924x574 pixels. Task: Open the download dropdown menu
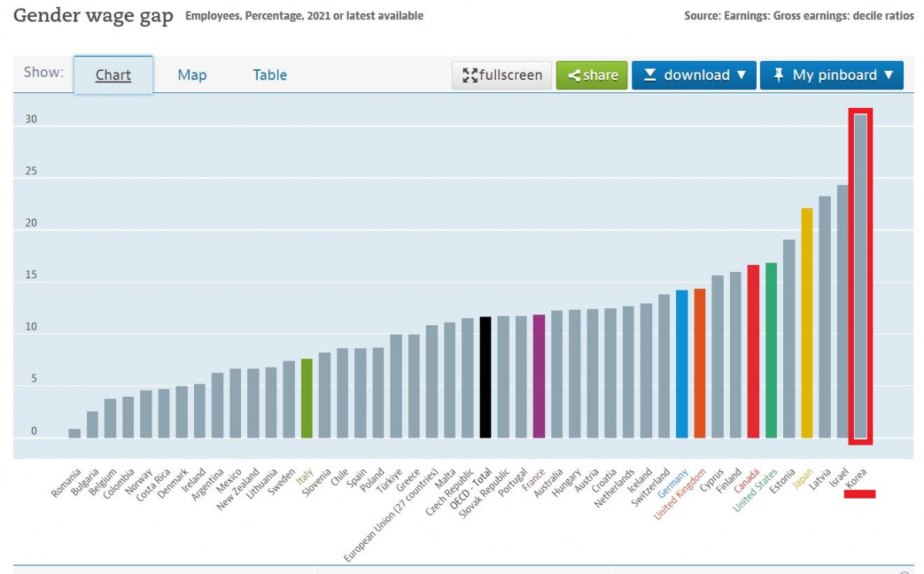click(x=693, y=75)
